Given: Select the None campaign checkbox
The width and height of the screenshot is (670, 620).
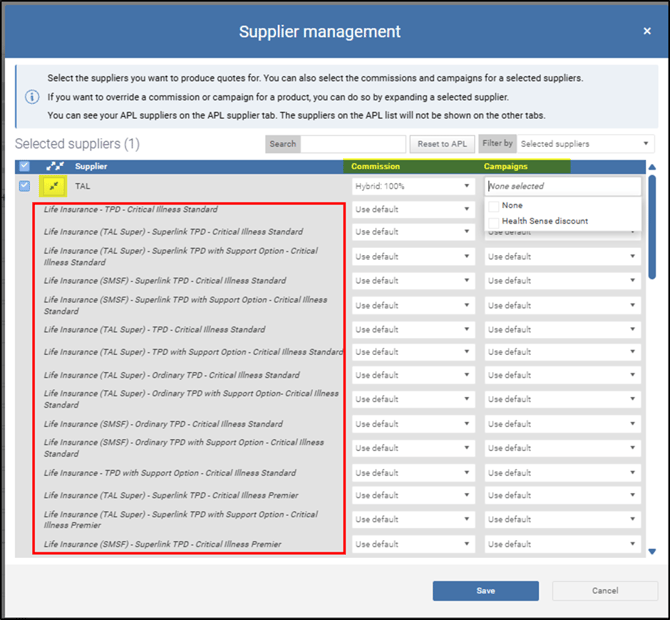Looking at the screenshot, I should [493, 205].
